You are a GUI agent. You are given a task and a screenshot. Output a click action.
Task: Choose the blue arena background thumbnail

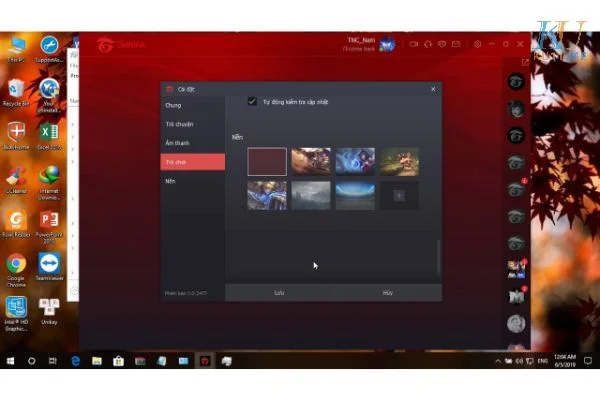tap(355, 196)
